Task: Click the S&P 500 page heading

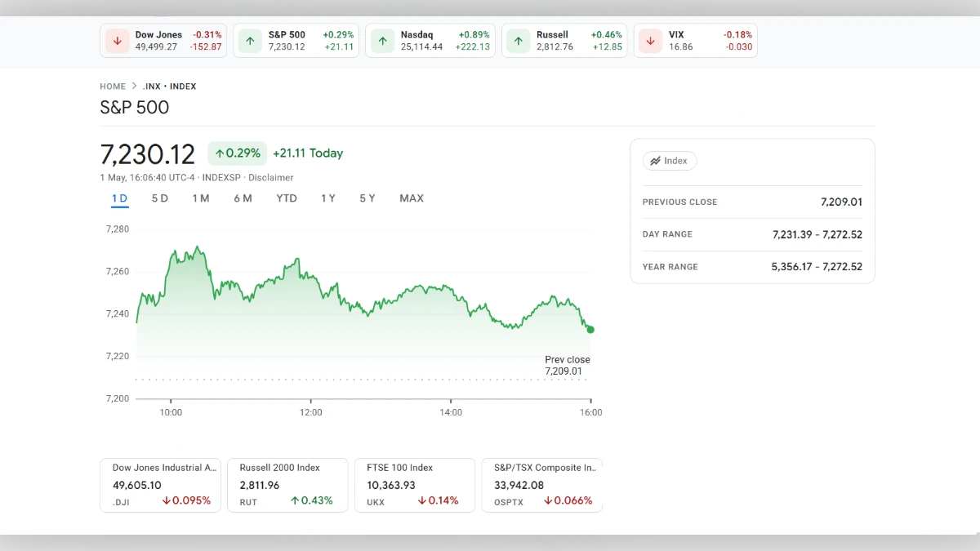Action: [135, 108]
